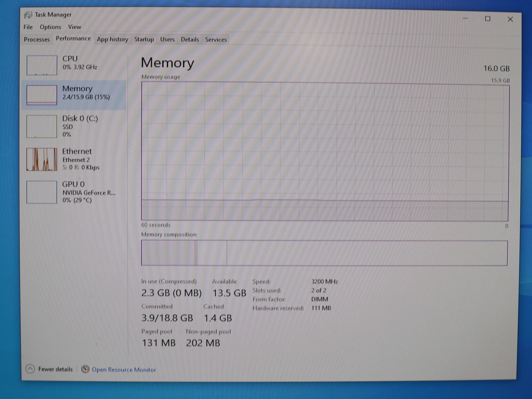Select the Disk 0 (C:) graph thumbnail
Image resolution: width=532 pixels, height=399 pixels.
42,127
